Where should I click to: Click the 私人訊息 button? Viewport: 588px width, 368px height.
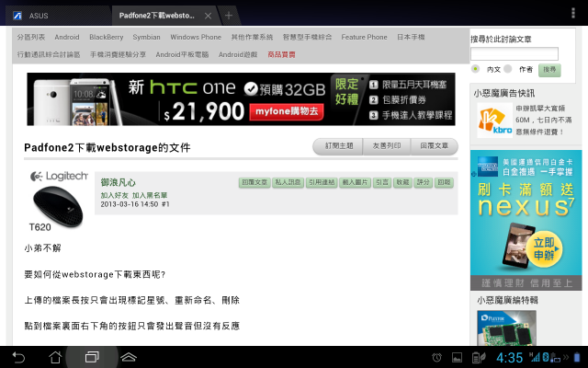(x=288, y=182)
